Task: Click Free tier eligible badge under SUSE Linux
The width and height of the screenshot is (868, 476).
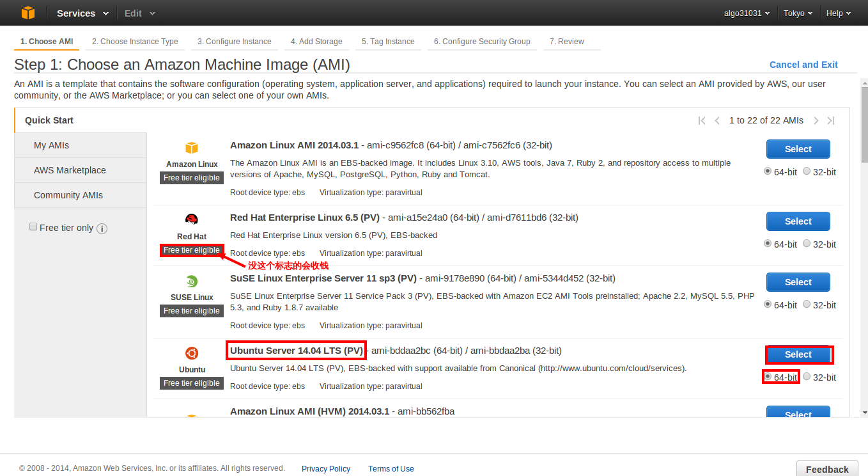Action: pyautogui.click(x=192, y=311)
